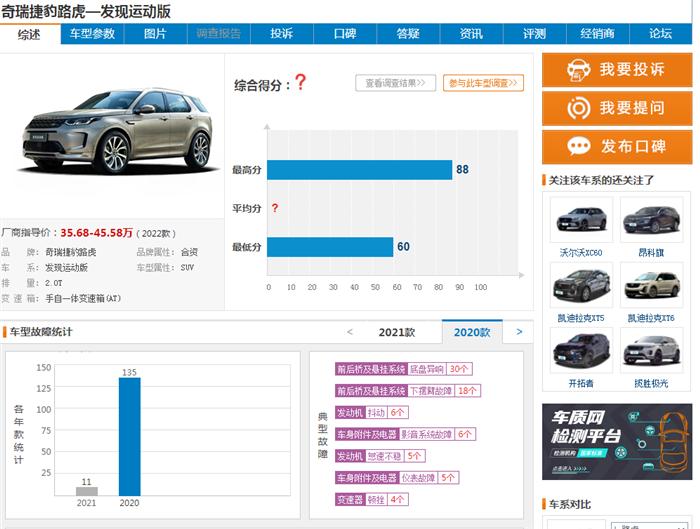Click the 最高分 88 score bar
This screenshot has height=529, width=700.
(359, 170)
